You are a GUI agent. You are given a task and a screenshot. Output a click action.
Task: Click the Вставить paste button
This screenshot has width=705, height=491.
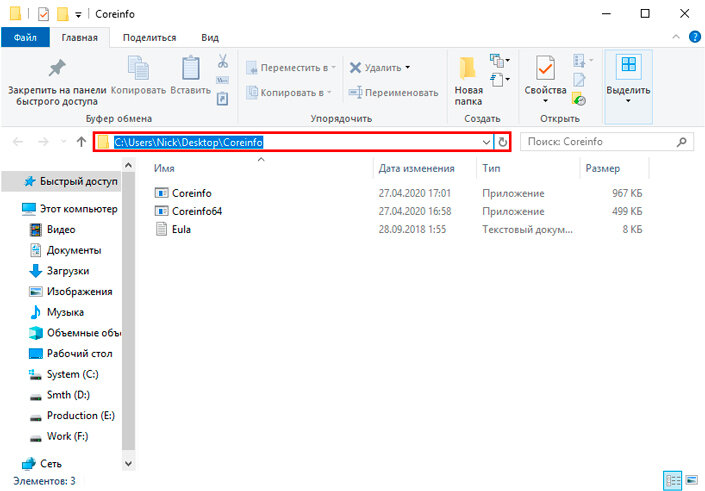click(x=191, y=76)
